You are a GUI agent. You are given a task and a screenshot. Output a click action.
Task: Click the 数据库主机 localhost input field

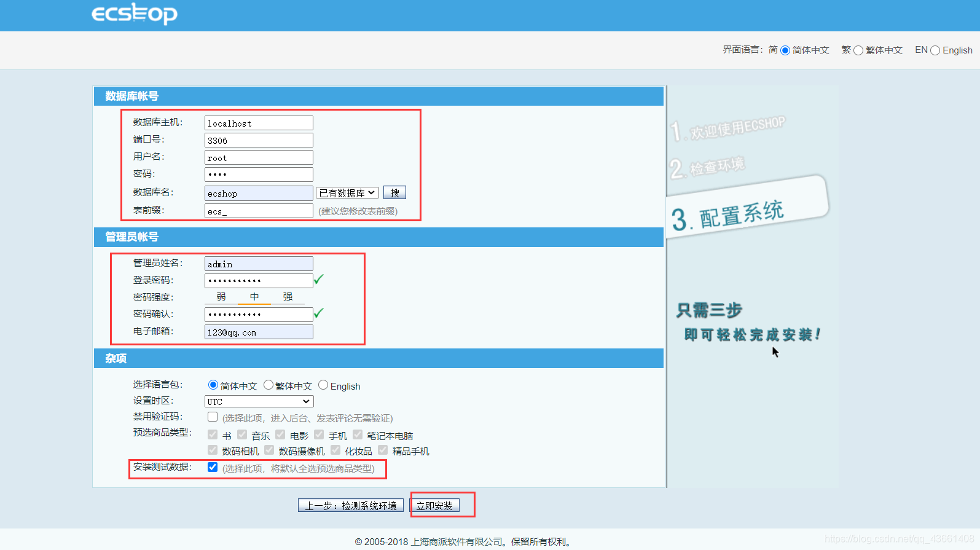259,123
